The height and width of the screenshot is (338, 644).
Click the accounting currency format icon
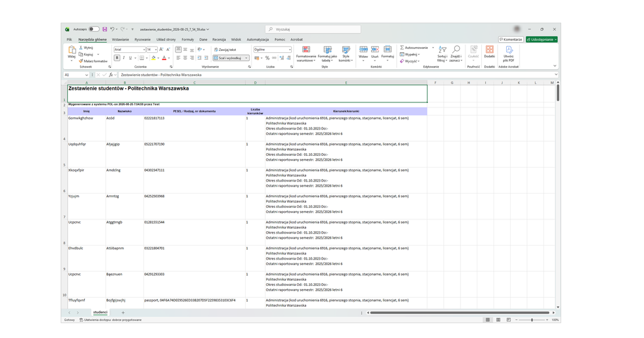[x=257, y=58]
